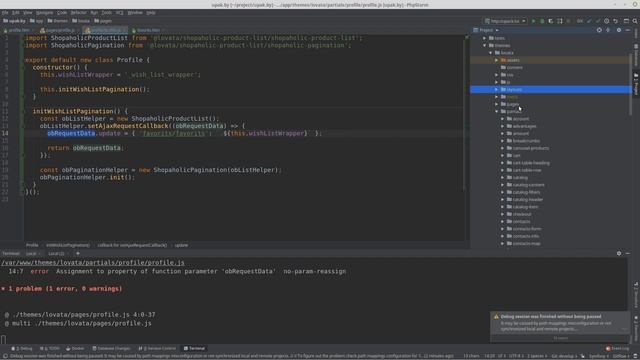Select the cart-table-heading folder
640x360 pixels.
(531, 163)
